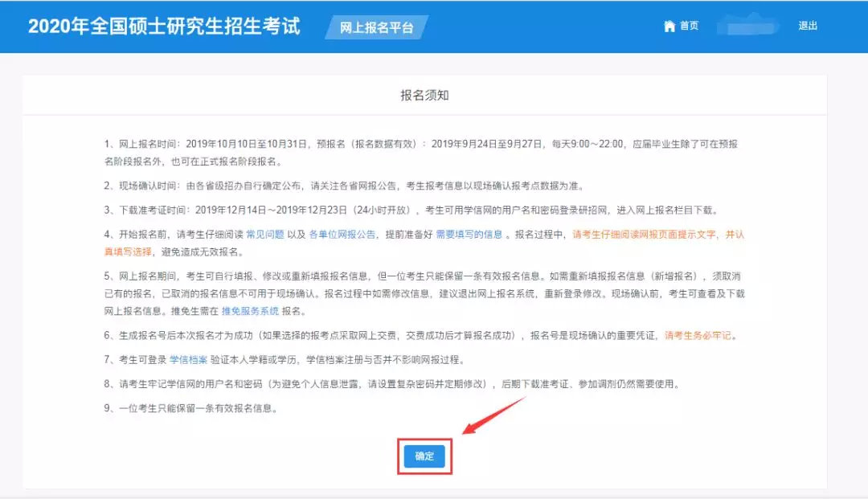Click the 退出 logout option
Viewport: 868px width, 499px height.
[x=808, y=25]
